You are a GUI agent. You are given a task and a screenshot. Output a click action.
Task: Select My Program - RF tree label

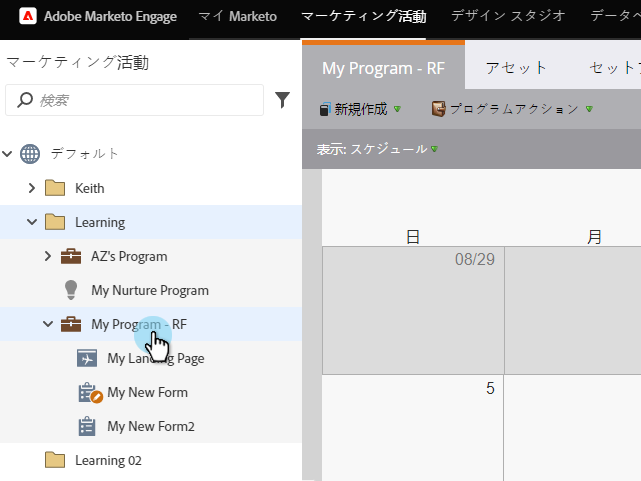(x=139, y=324)
